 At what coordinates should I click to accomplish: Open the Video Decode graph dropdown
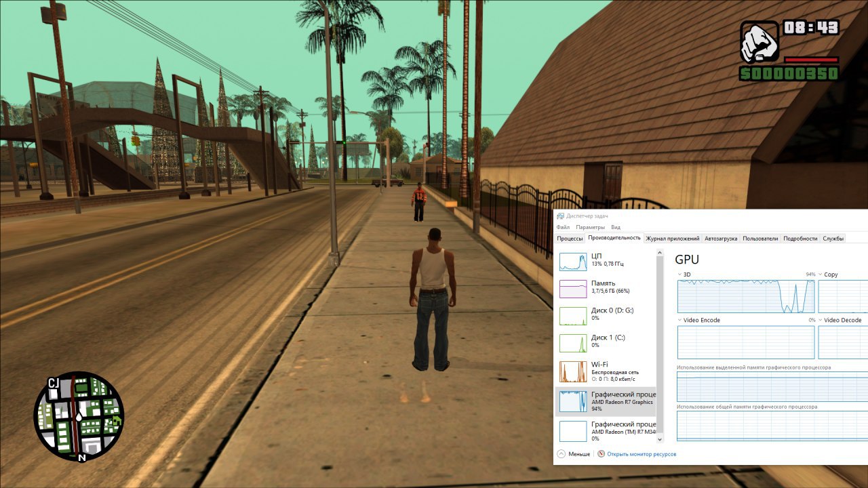(821, 320)
